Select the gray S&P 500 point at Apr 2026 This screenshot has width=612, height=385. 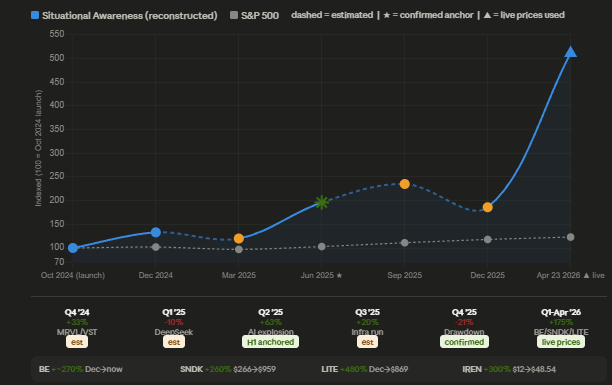571,237
